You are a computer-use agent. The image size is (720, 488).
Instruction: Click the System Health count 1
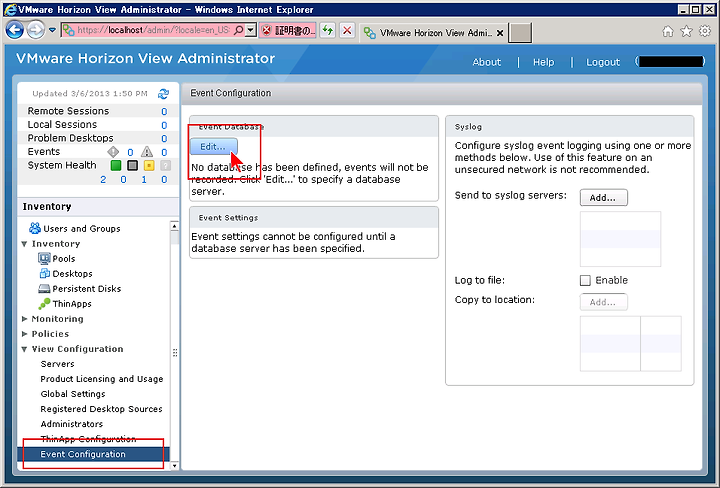[144, 179]
